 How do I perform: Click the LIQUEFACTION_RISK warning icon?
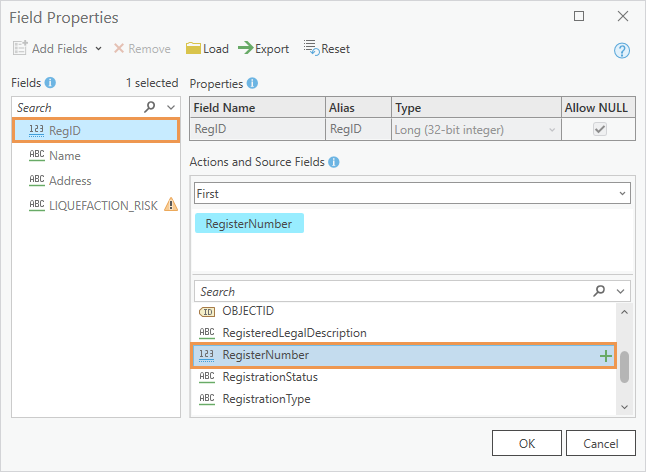pyautogui.click(x=170, y=205)
